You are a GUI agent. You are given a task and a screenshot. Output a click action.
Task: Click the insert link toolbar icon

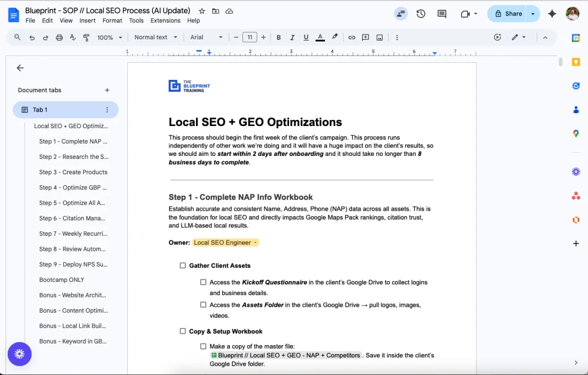coord(352,37)
